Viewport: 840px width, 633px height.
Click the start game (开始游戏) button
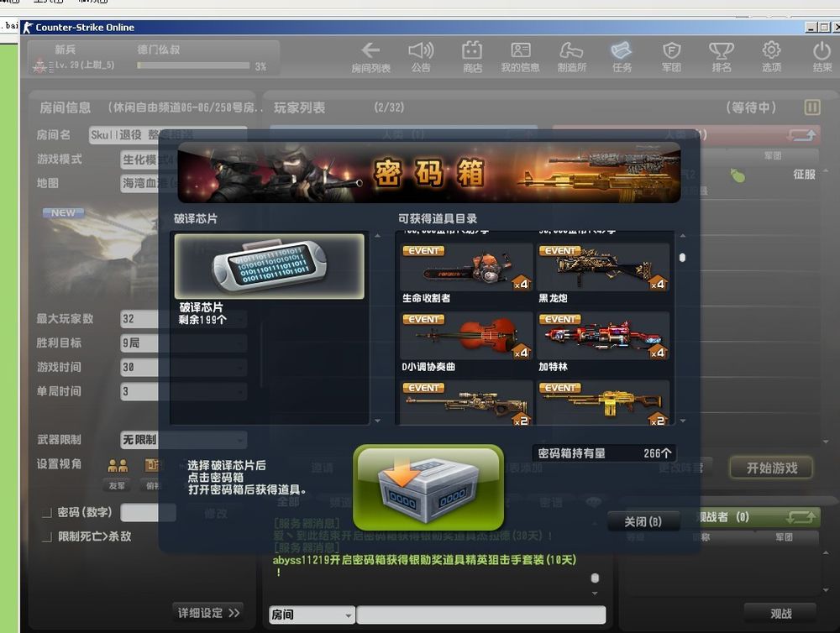point(772,468)
